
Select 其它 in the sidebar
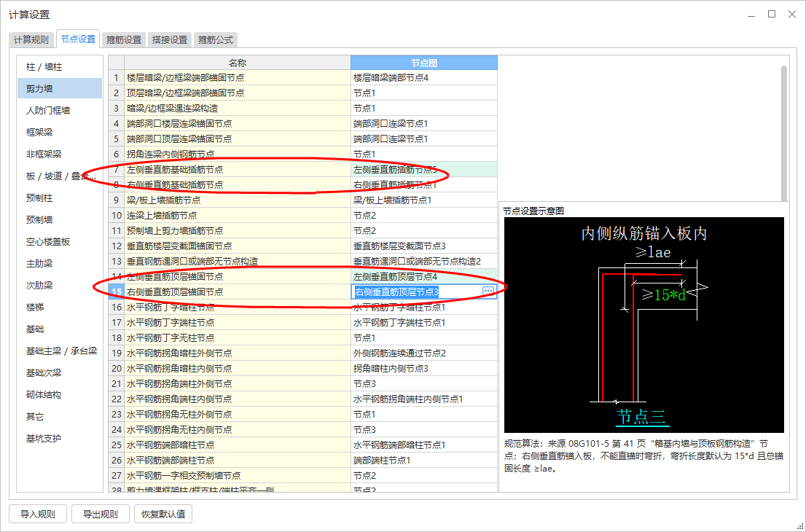coord(60,416)
